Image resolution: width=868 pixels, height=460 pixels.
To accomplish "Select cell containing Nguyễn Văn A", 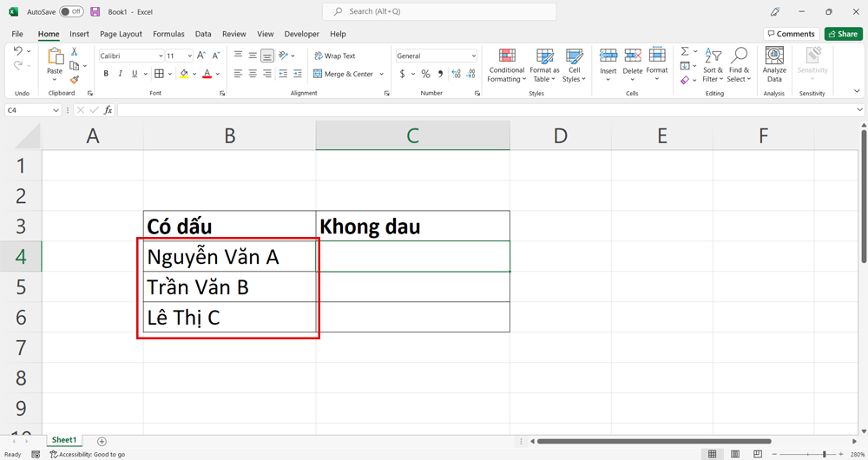I will click(x=229, y=256).
